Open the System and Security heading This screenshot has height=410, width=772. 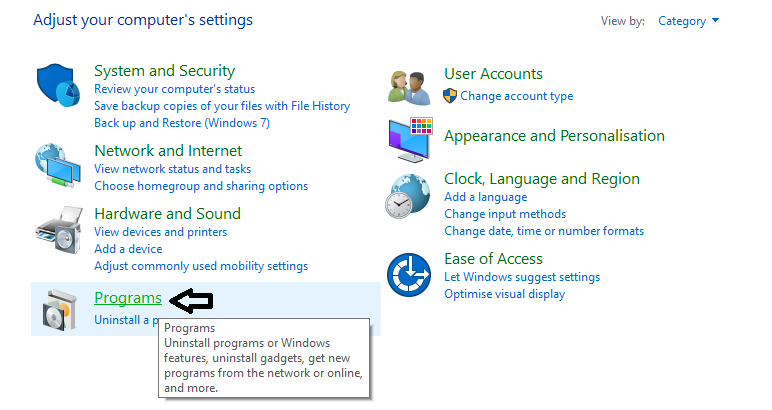(x=164, y=71)
